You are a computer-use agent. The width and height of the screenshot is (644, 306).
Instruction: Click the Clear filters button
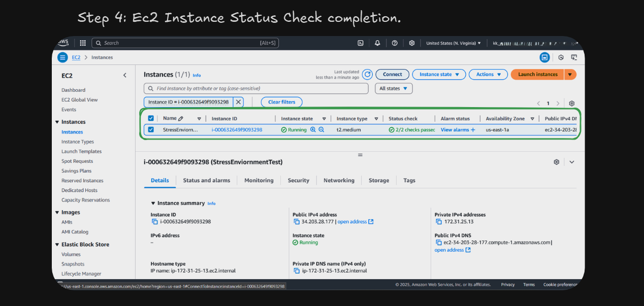coord(281,102)
